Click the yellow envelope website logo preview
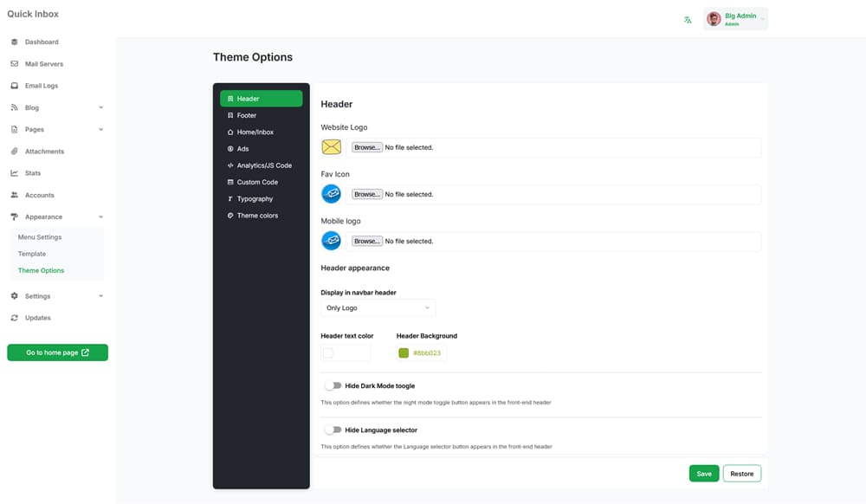866x504 pixels. 332,147
